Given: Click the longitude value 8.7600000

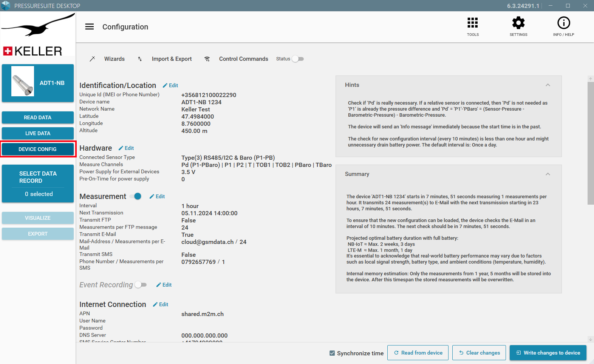Looking at the screenshot, I should point(196,124).
